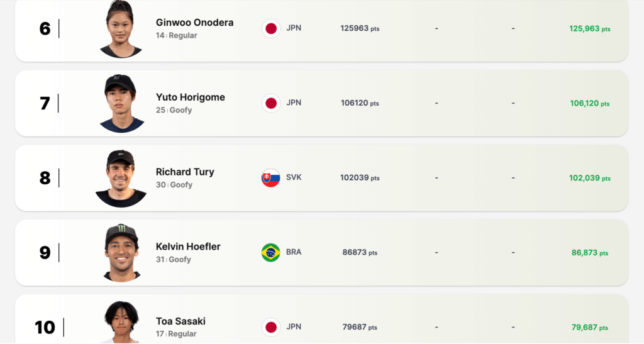
Task: Click Japan flag icon beside Toa Sasaki
Action: (271, 327)
